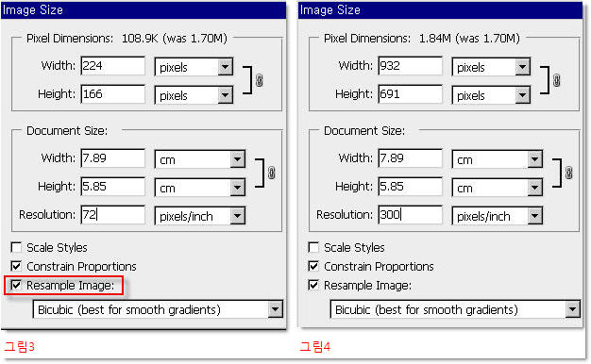Open the pixel Width unit dropdown in left dialog
591x364 pixels.
[194, 67]
